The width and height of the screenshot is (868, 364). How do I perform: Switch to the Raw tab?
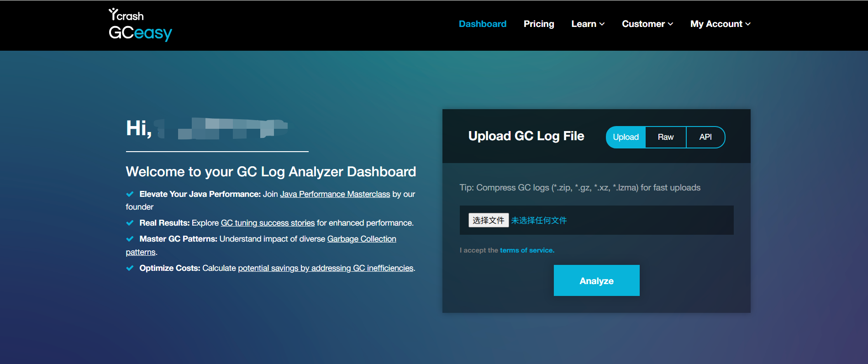[x=666, y=137]
